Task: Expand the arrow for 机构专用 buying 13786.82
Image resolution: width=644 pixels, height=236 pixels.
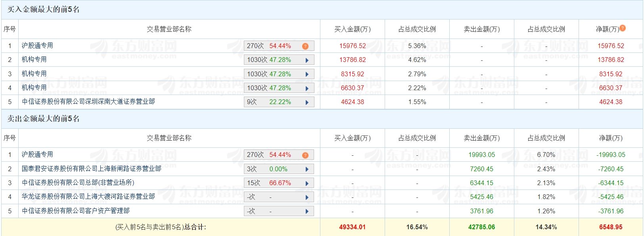Action: [307, 60]
